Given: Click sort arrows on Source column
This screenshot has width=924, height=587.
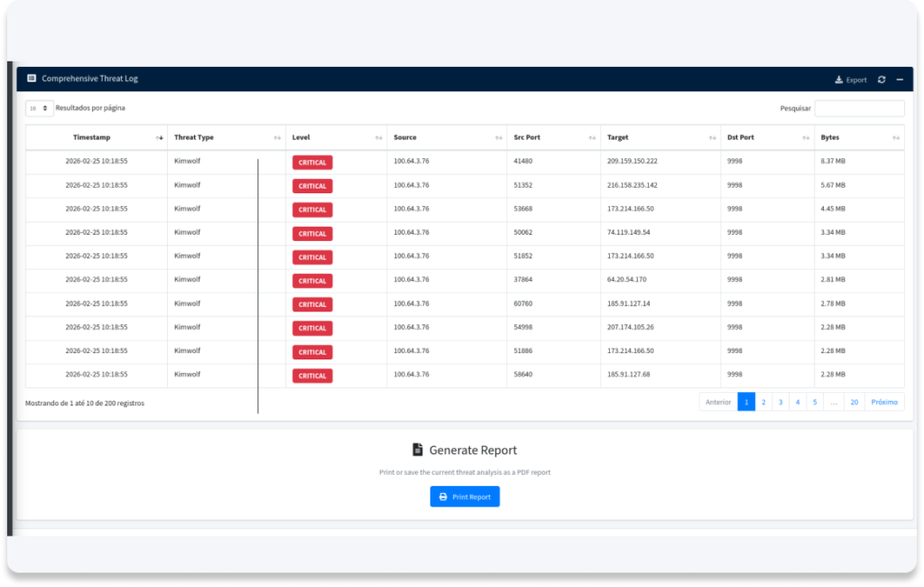Looking at the screenshot, I should click(498, 138).
